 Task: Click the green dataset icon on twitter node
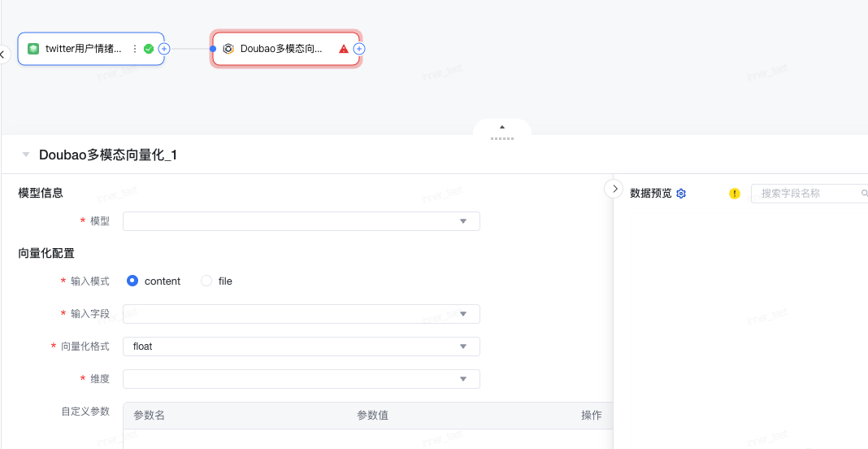click(x=33, y=49)
